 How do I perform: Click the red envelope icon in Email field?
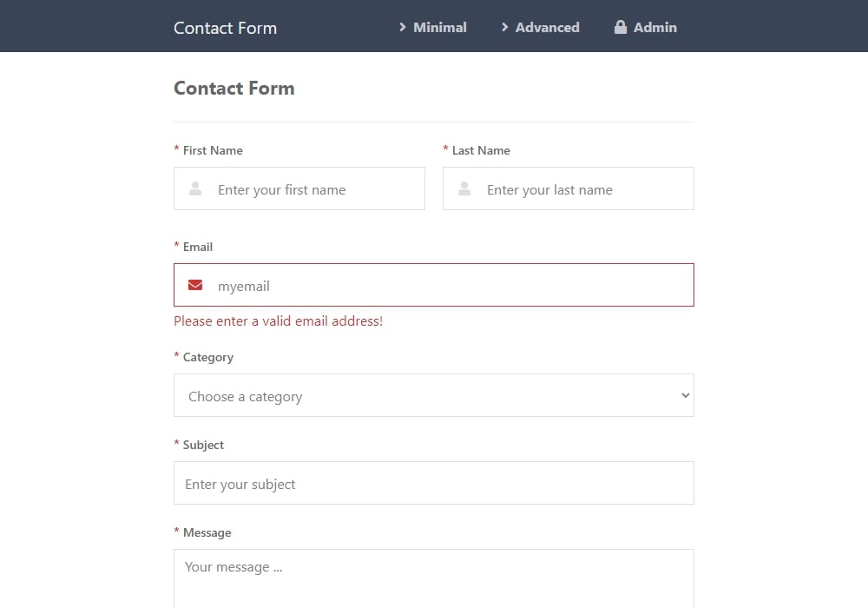[x=195, y=285]
